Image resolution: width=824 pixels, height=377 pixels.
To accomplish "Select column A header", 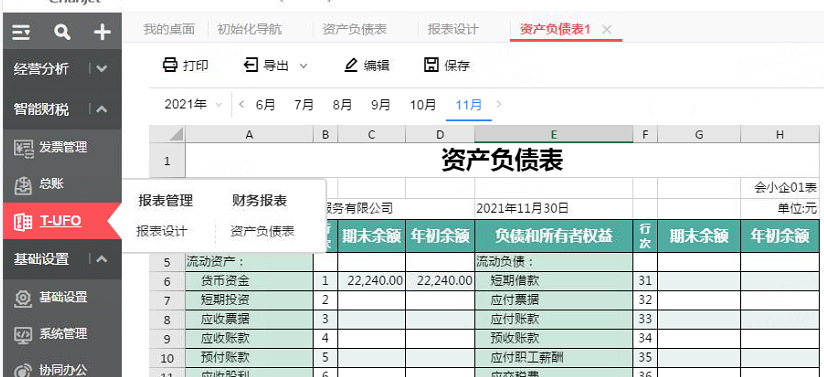I will click(x=249, y=135).
